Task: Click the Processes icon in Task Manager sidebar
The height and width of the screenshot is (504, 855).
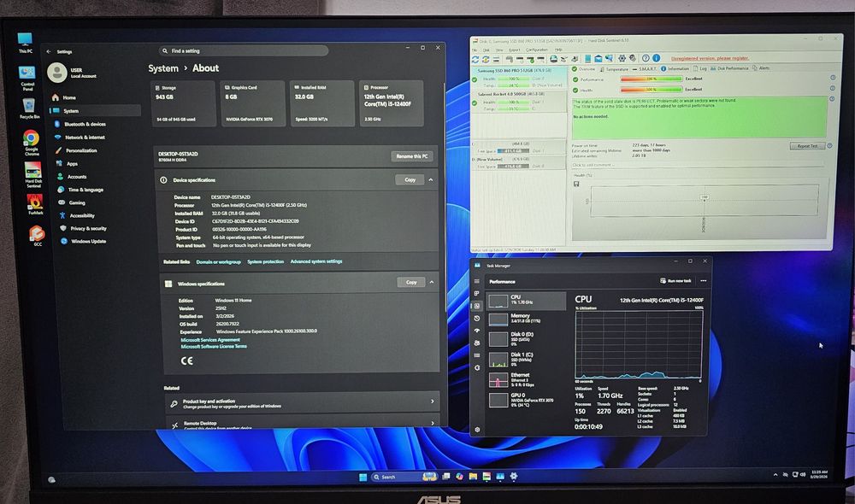Action: pos(476,294)
